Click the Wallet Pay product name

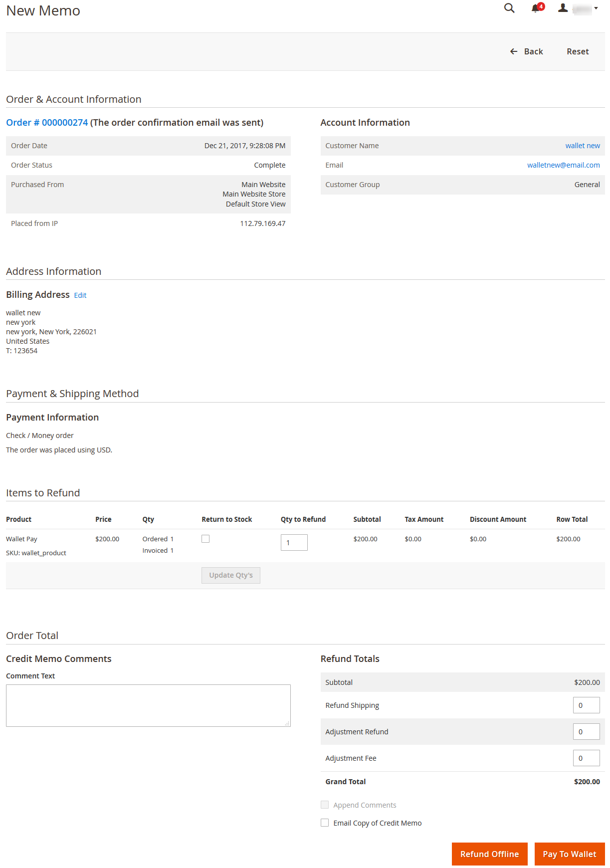(21, 539)
